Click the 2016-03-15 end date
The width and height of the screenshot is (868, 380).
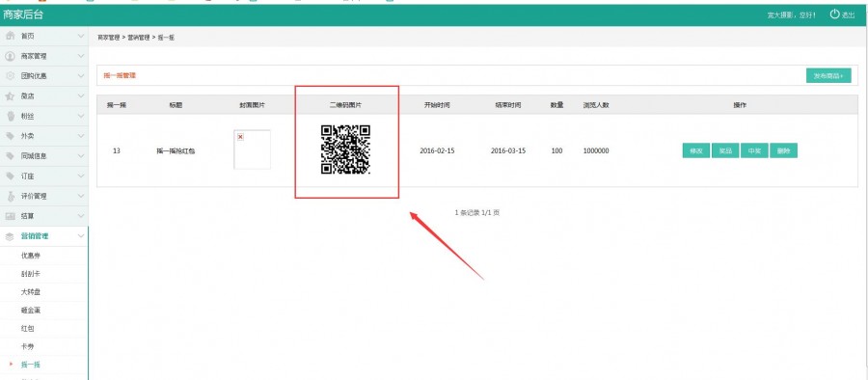pos(508,150)
